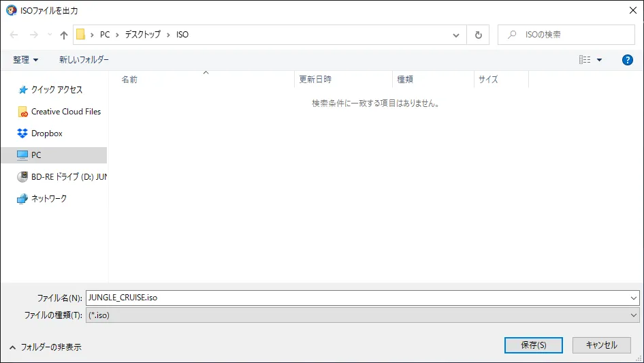Cancel the dialog with キャンセル
The width and height of the screenshot is (644, 363).
coord(601,345)
